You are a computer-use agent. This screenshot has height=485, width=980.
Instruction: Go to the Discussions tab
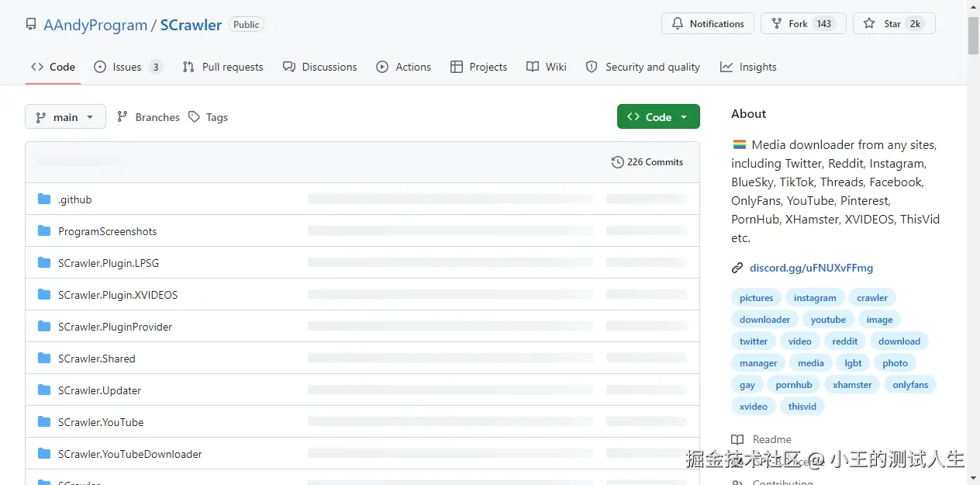click(319, 67)
